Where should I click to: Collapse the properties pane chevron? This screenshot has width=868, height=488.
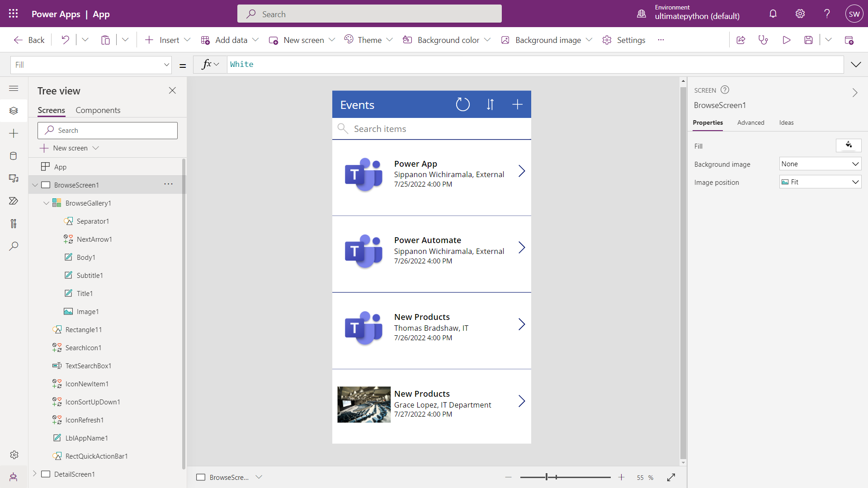[x=854, y=93]
